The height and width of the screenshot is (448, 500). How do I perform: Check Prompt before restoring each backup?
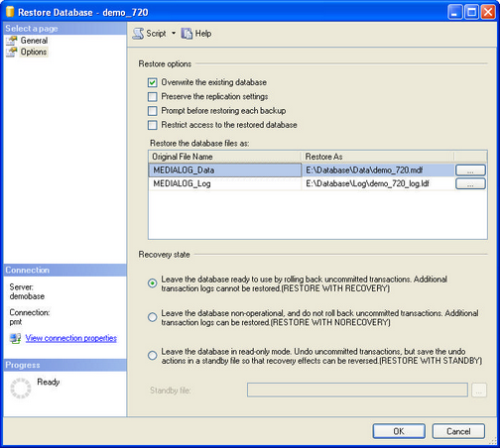pyautogui.click(x=153, y=111)
